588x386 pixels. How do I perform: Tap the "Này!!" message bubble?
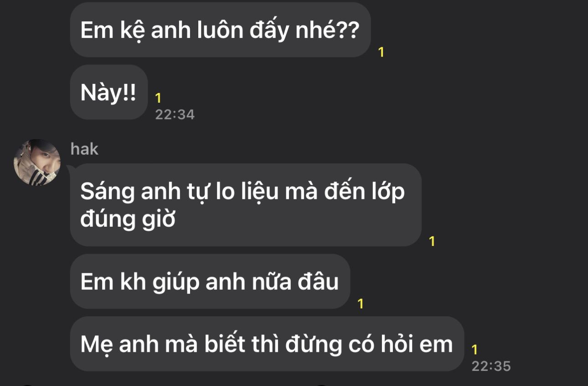108,92
